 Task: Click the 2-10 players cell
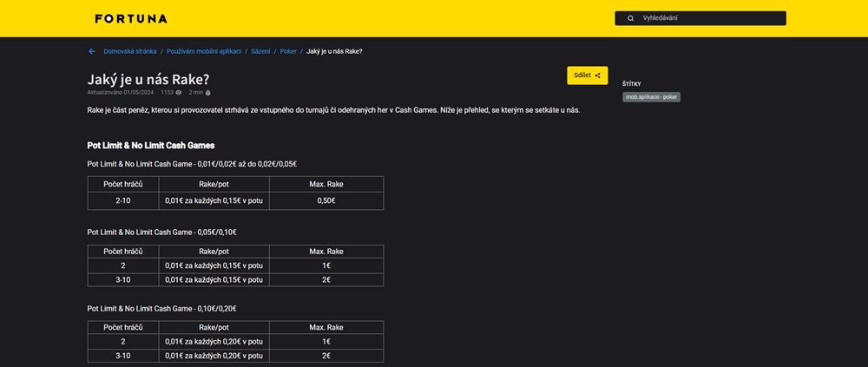[123, 200]
